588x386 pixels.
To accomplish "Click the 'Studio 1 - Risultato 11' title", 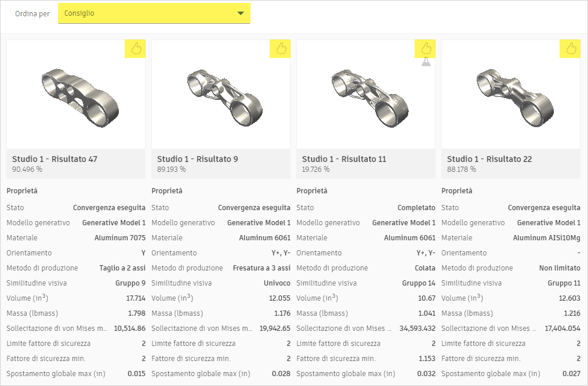I will [344, 159].
